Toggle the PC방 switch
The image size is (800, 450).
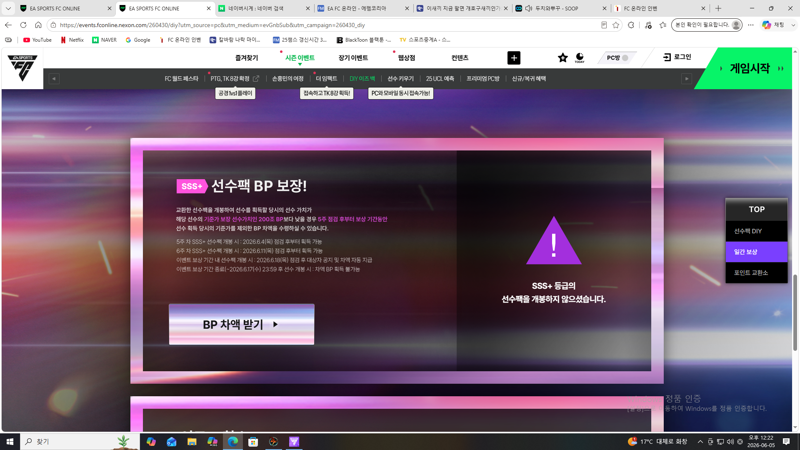(x=617, y=58)
